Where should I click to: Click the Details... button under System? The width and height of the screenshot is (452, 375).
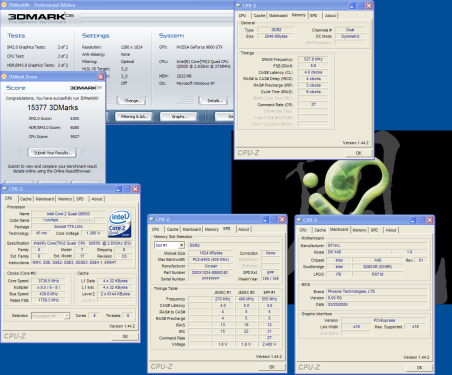click(x=213, y=100)
